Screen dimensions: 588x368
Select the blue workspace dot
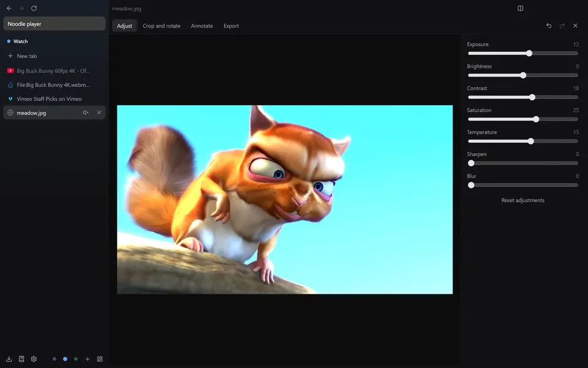[x=66, y=359]
